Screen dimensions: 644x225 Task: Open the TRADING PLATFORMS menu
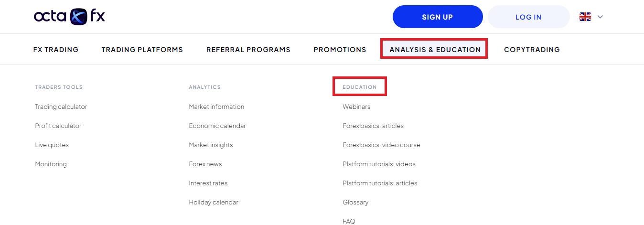point(142,49)
